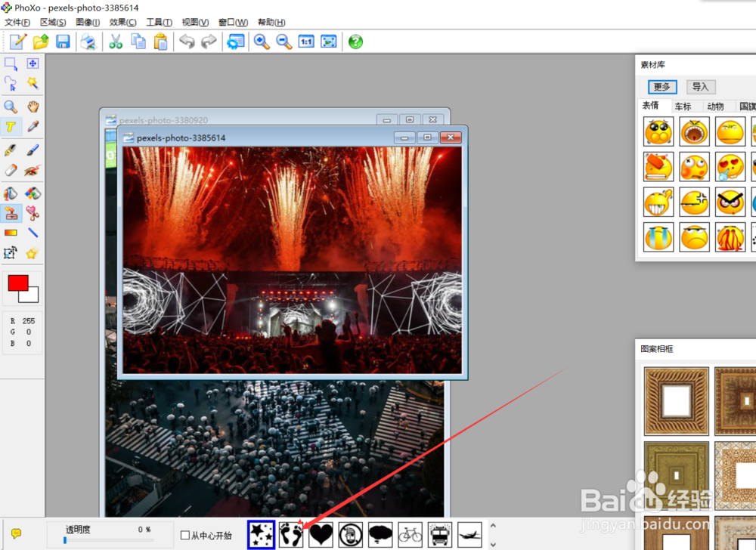Select the airplane shape
756x550 pixels.
click(469, 535)
